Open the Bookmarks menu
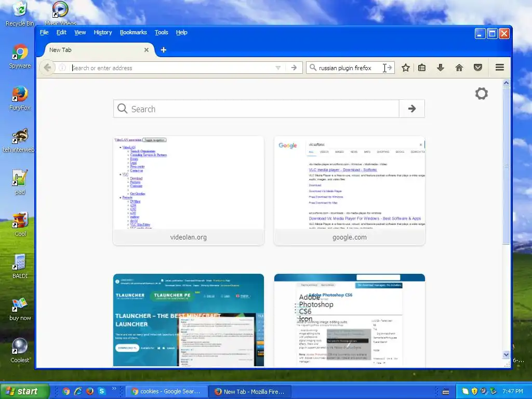The width and height of the screenshot is (532, 399). coord(134,32)
